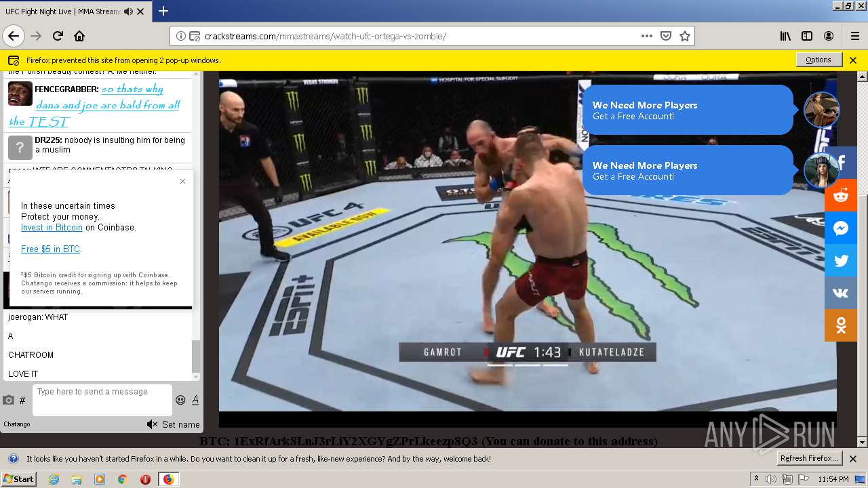Open page actions three-dot menu
The image size is (868, 488).
(647, 36)
